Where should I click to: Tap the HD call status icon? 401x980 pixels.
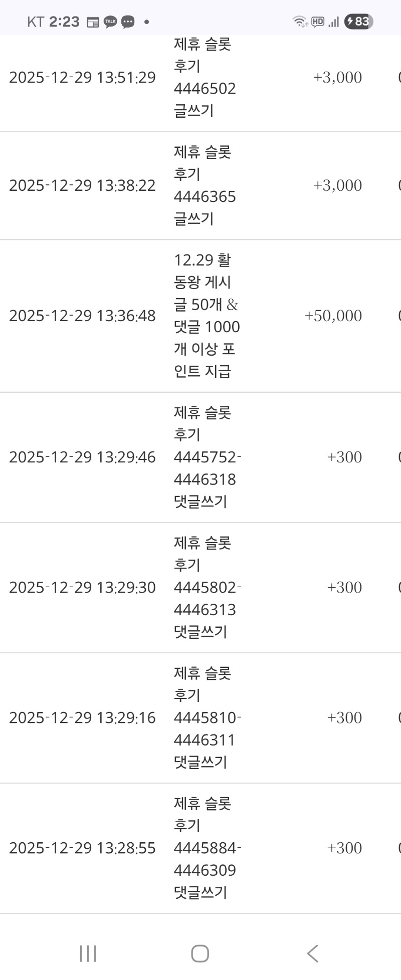318,22
